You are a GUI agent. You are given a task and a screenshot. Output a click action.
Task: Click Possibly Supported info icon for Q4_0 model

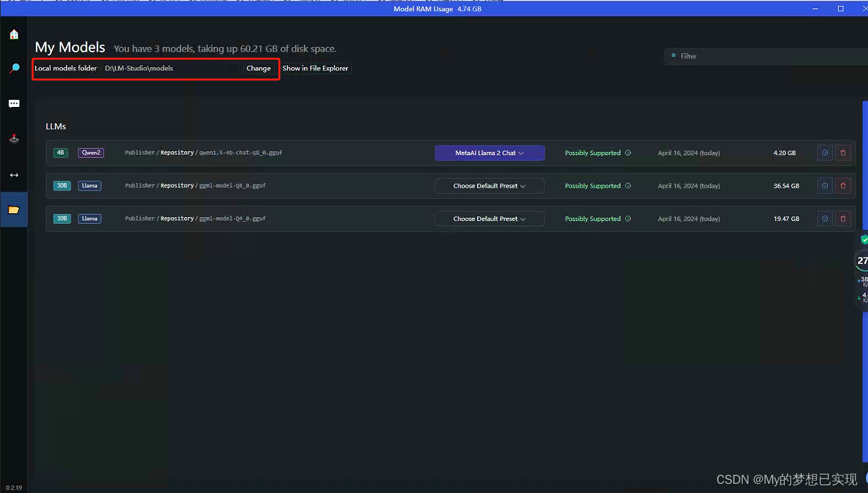click(628, 219)
